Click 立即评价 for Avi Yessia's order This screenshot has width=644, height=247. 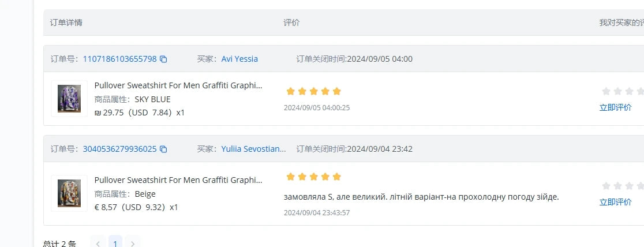click(x=615, y=107)
